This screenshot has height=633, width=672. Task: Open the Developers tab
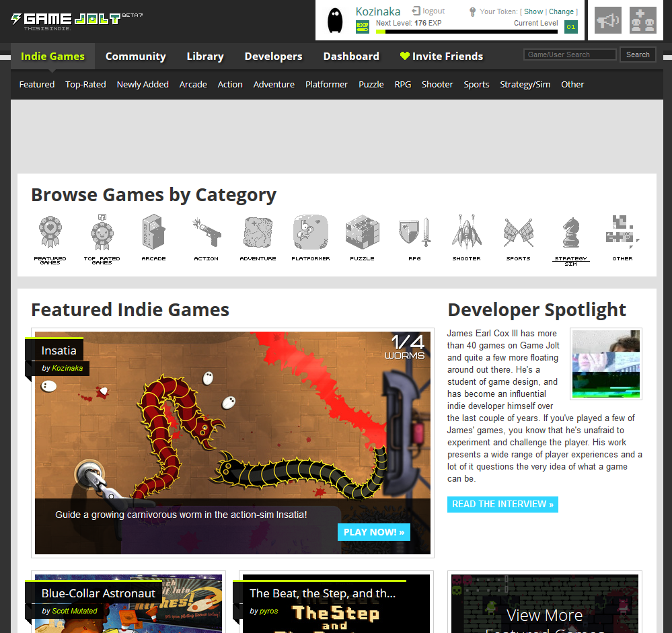point(273,56)
